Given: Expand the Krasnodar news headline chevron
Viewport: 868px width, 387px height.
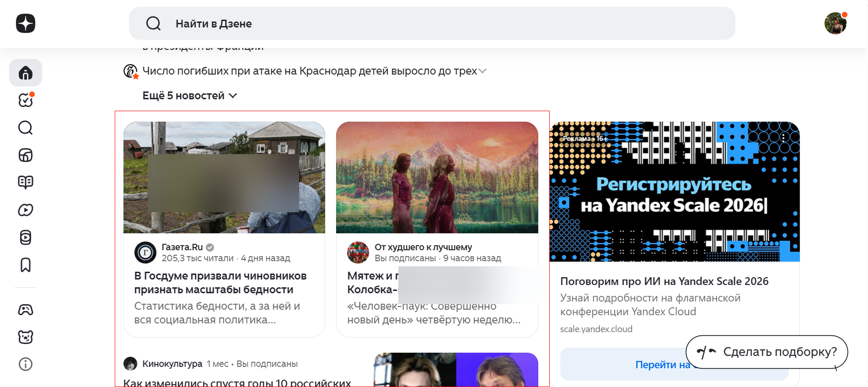Looking at the screenshot, I should 482,71.
